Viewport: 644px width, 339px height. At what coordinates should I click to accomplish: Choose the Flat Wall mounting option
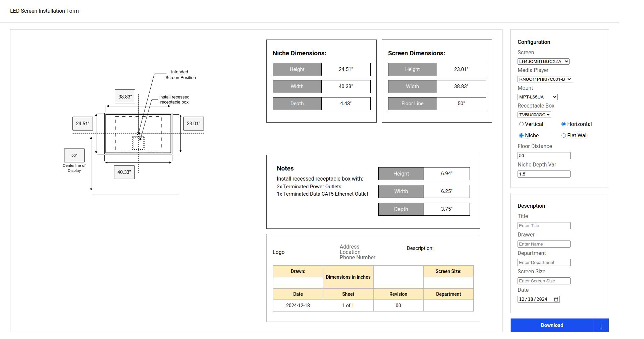tap(563, 136)
